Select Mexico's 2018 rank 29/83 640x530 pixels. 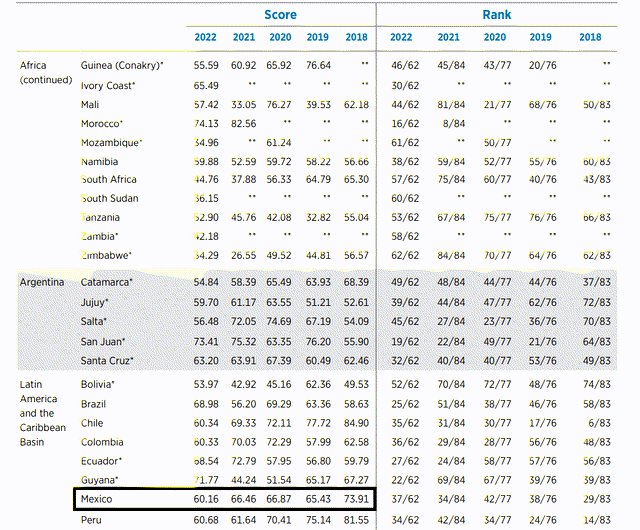[x=597, y=499]
